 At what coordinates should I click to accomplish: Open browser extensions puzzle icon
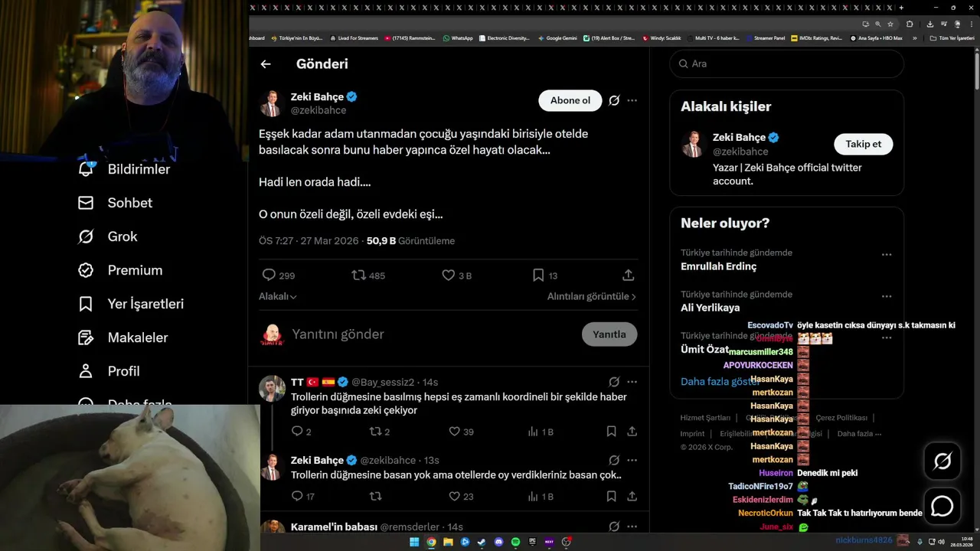[x=910, y=24]
